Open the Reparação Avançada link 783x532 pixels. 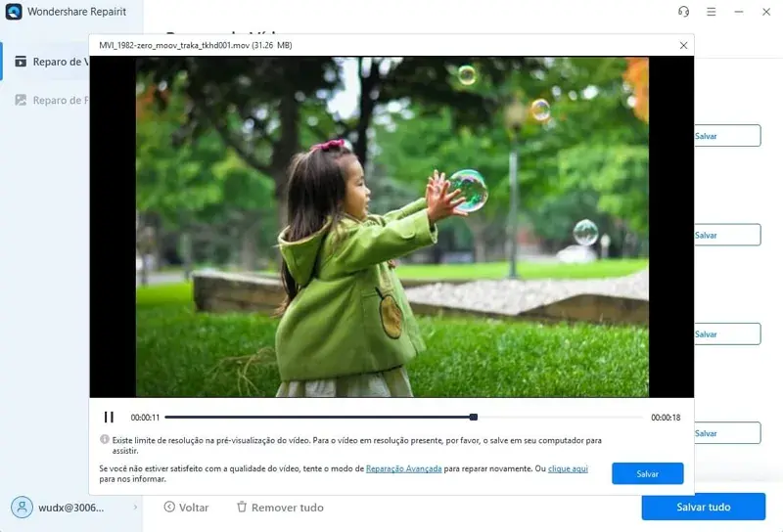tap(403, 469)
